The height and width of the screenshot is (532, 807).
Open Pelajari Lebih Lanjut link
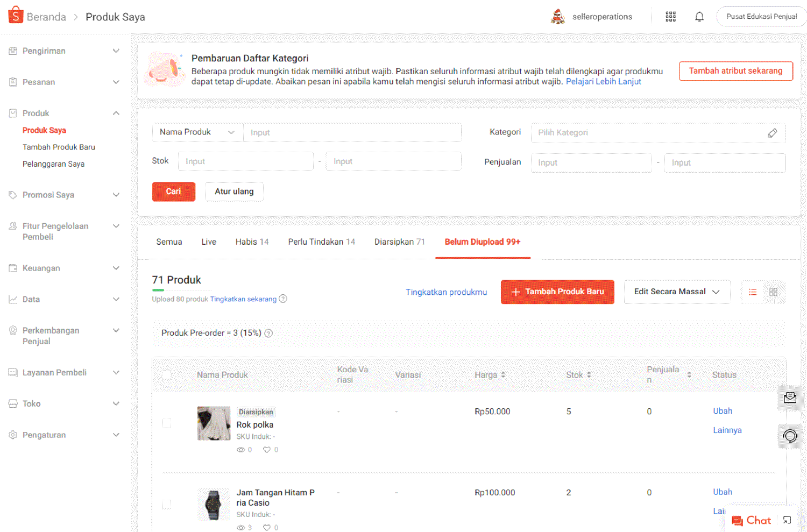[603, 81]
